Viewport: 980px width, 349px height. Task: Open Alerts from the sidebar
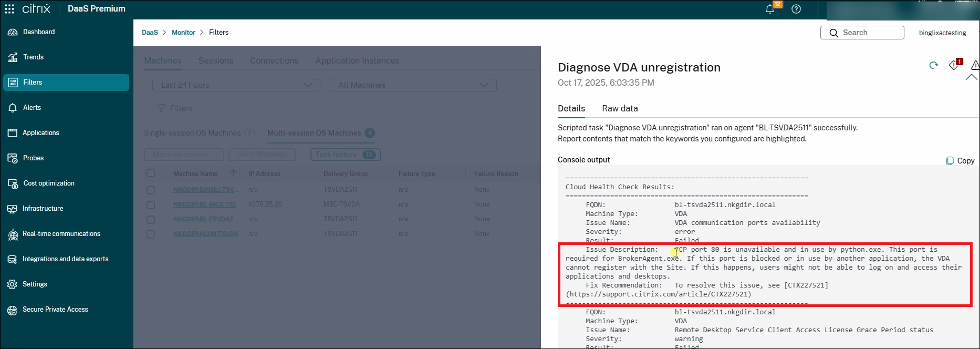66,108
